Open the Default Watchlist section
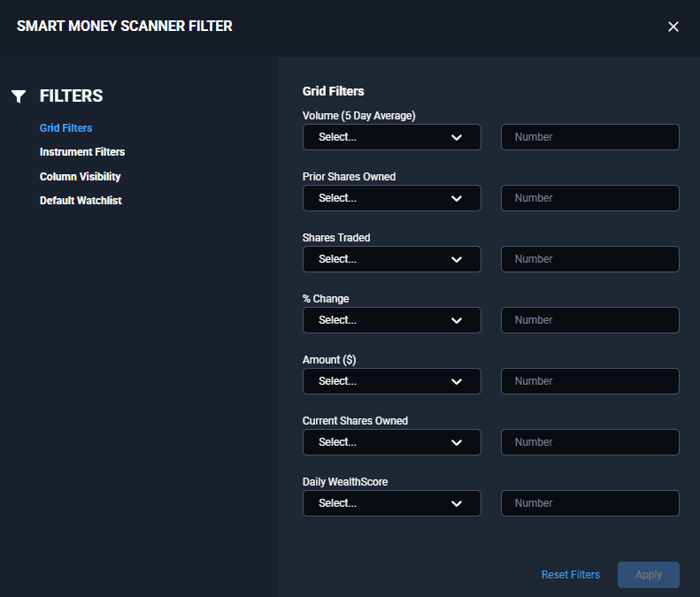700x597 pixels. (81, 201)
